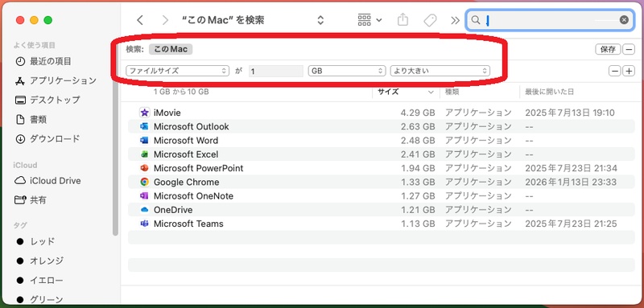
Task: Click the 2026年1月13日 23:33 date
Action: [571, 183]
